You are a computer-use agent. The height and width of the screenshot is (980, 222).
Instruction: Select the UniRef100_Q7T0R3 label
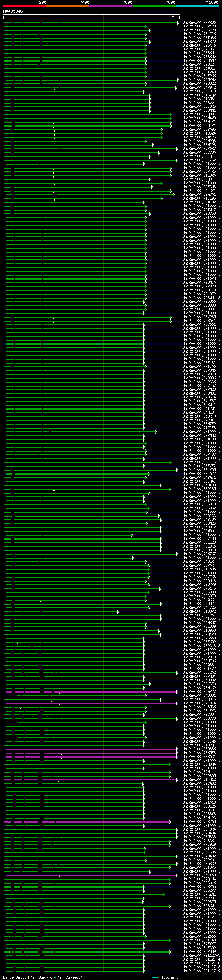(x=199, y=278)
